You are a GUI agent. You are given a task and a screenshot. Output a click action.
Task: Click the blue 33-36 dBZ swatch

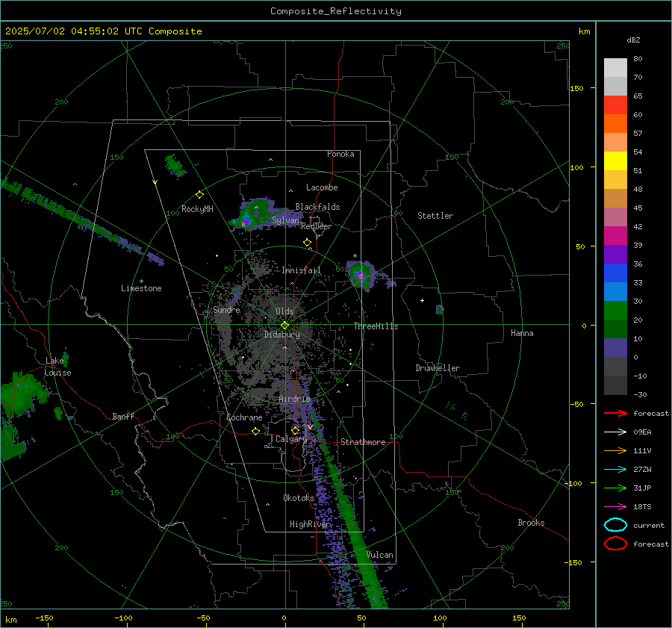tap(615, 273)
